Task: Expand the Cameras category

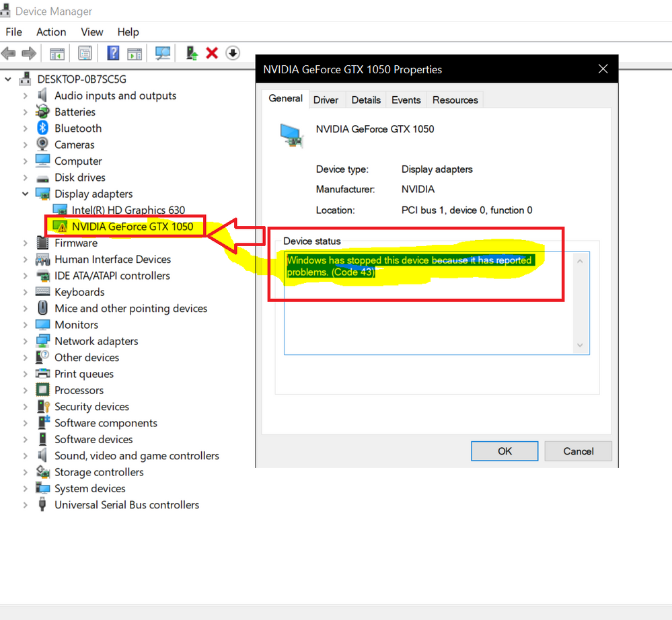Action: tap(26, 145)
